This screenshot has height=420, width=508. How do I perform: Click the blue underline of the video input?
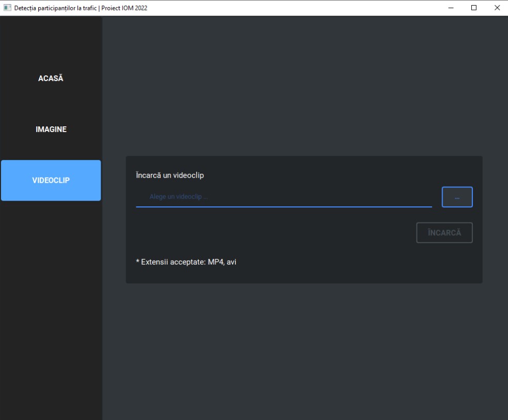pos(283,206)
